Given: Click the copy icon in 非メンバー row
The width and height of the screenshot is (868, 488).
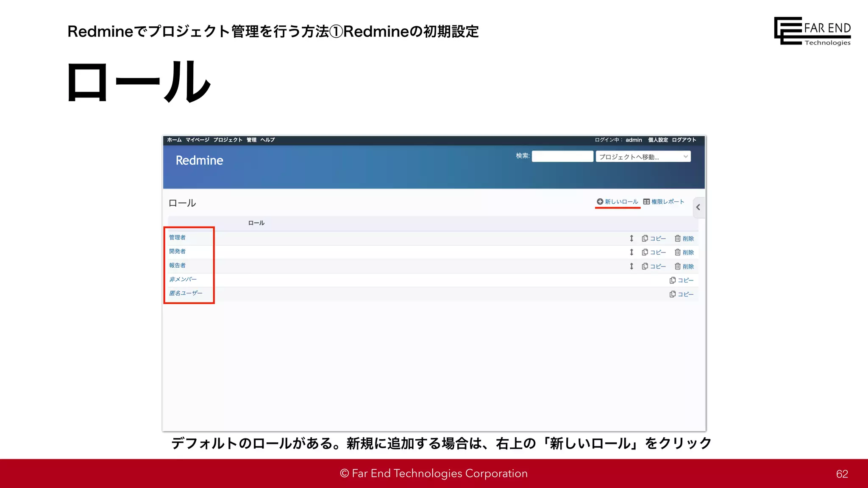Looking at the screenshot, I should click(x=673, y=280).
